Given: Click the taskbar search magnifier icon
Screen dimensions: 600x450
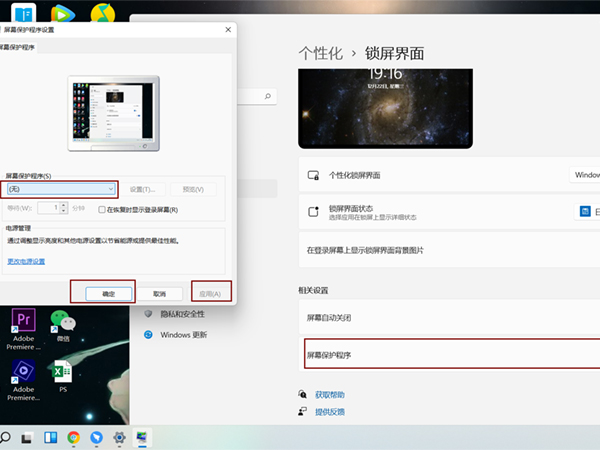Looking at the screenshot, I should pyautogui.click(x=5, y=437).
